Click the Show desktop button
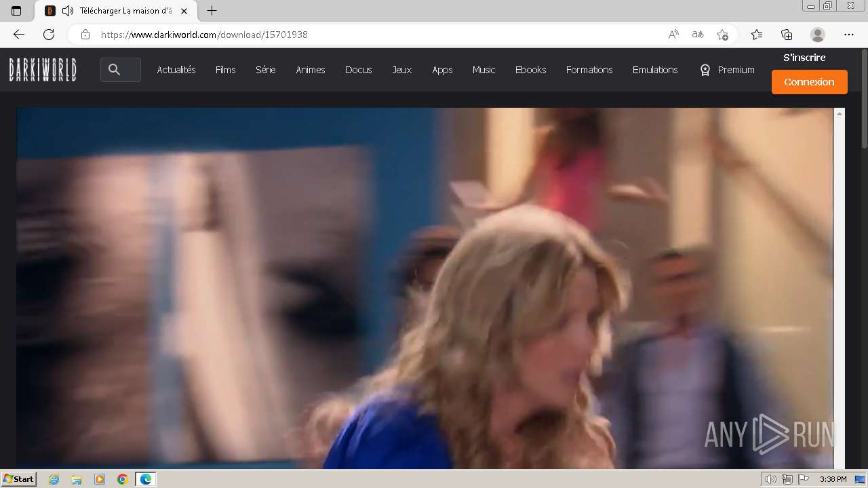This screenshot has height=488, width=868. click(x=861, y=479)
